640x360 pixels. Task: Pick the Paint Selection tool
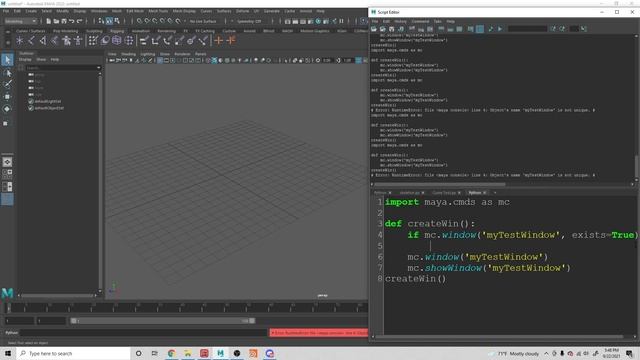click(x=7, y=84)
